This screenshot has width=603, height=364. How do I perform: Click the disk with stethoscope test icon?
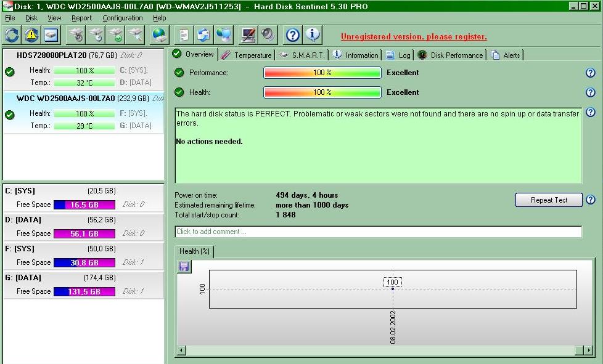click(76, 35)
